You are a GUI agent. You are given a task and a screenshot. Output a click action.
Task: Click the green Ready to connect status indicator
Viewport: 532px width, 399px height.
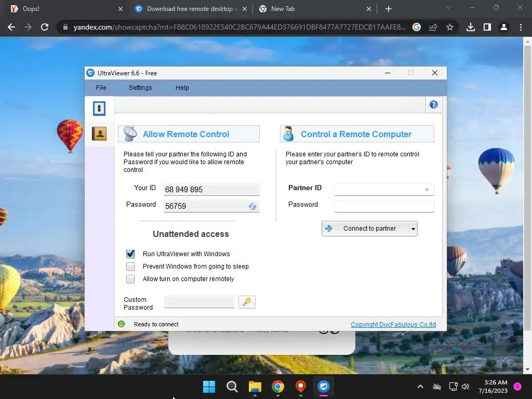[x=121, y=324]
